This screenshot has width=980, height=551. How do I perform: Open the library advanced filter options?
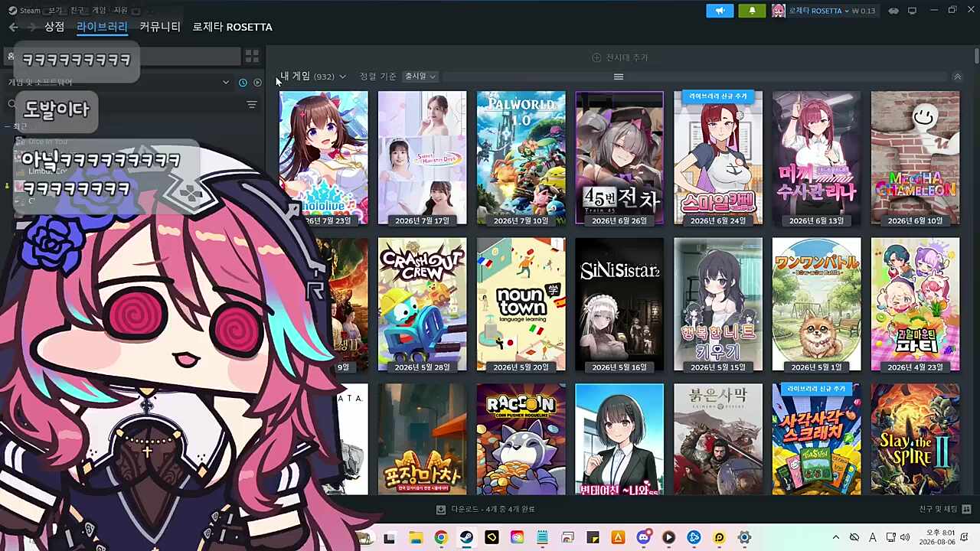252,105
